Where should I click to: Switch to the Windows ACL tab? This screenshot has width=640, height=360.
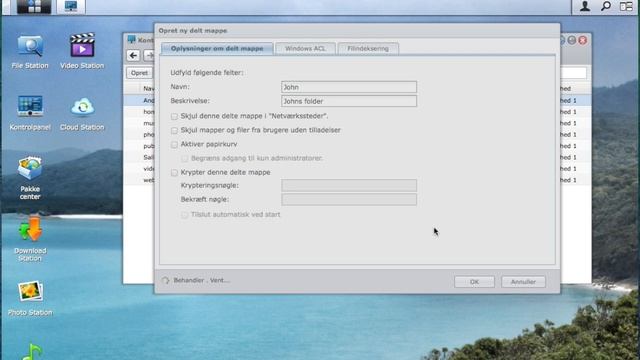[x=305, y=49]
